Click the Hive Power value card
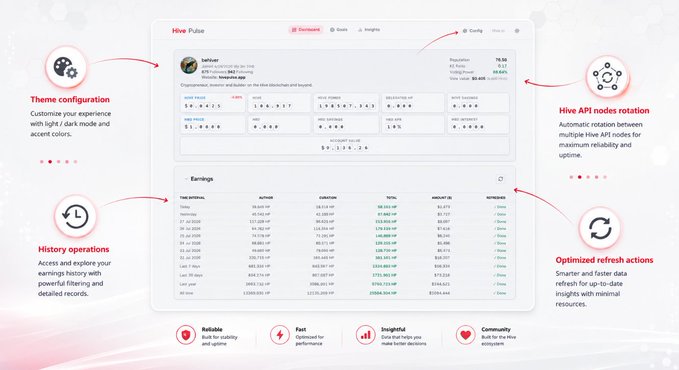The height and width of the screenshot is (370, 679). pos(346,103)
